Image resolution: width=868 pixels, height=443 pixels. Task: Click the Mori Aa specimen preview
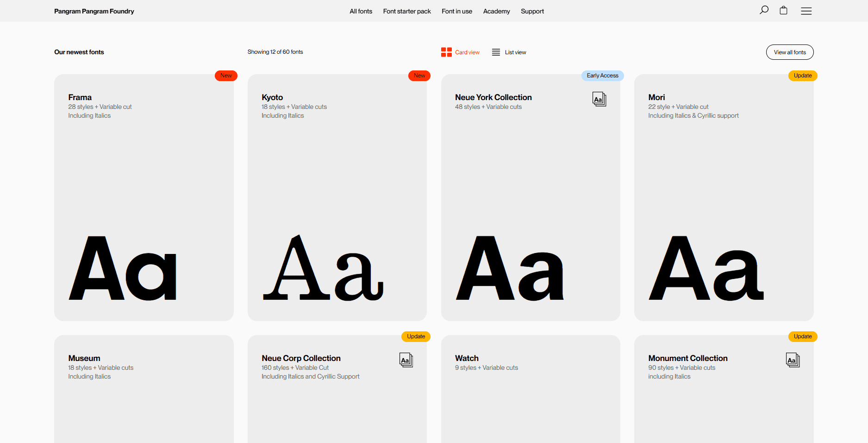pos(706,268)
